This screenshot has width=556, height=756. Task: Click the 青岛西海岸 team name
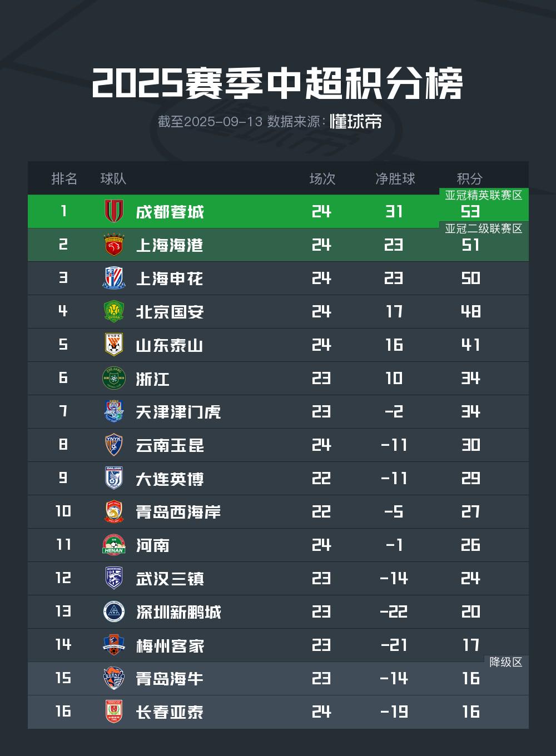tap(178, 512)
